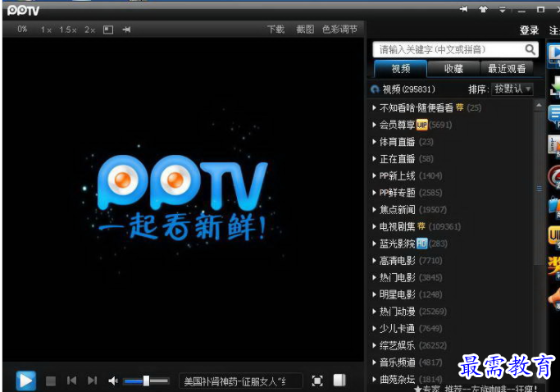This screenshot has width=560, height=392.
Task: Open the 按默认 sort dropdown
Action: 512,89
